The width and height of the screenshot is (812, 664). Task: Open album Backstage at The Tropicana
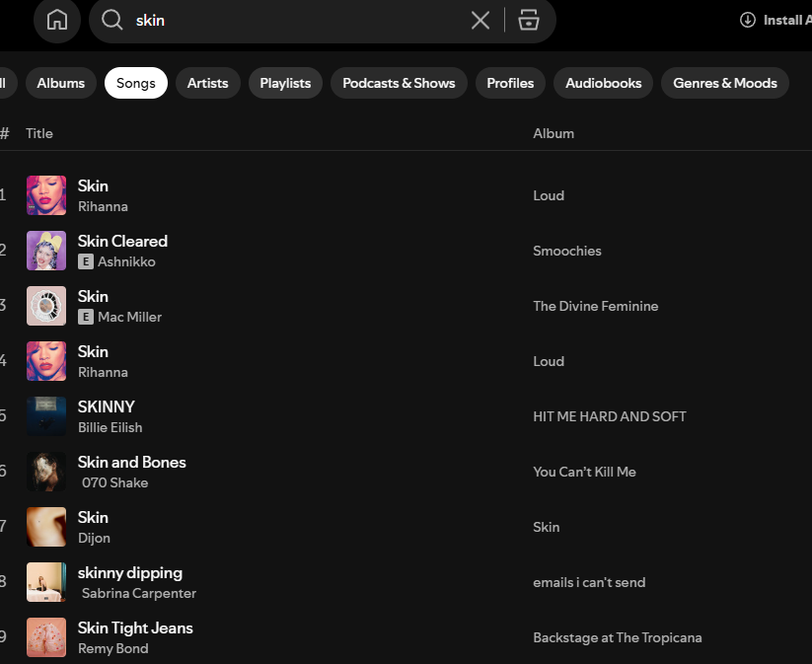618,637
